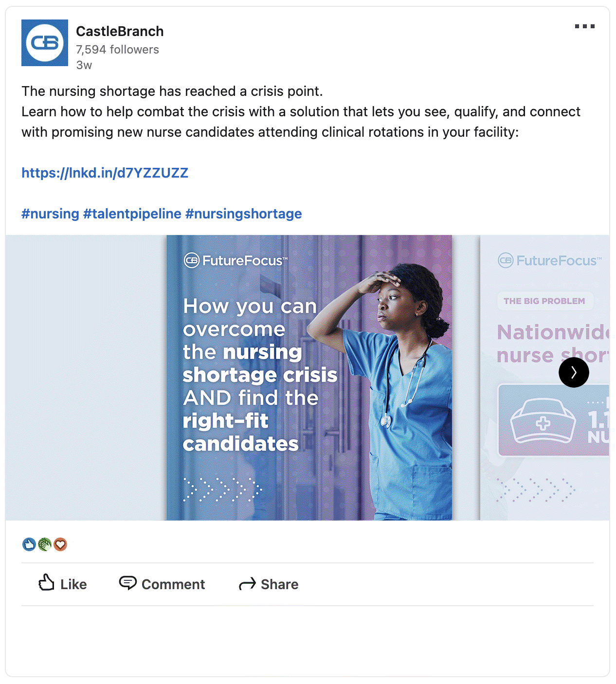This screenshot has height=684, width=616.
Task: Open the three-dot post options menu
Action: (x=584, y=26)
